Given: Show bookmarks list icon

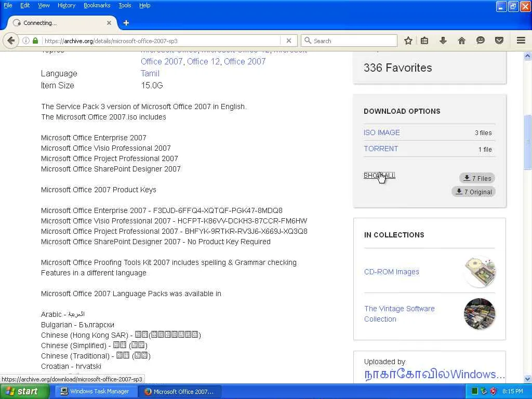Looking at the screenshot, I should pos(424,41).
